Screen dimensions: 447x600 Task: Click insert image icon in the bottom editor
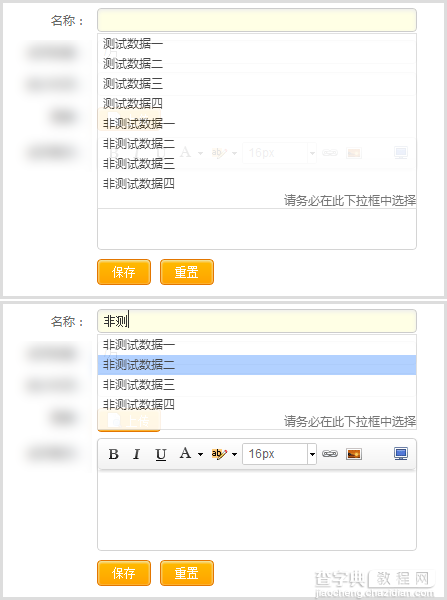[354, 454]
